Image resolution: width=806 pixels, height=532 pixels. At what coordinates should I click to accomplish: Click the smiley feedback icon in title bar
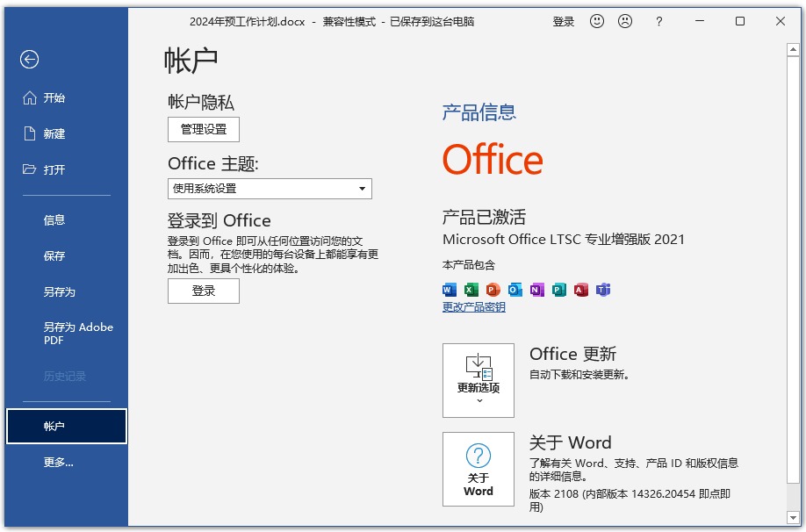click(x=597, y=21)
